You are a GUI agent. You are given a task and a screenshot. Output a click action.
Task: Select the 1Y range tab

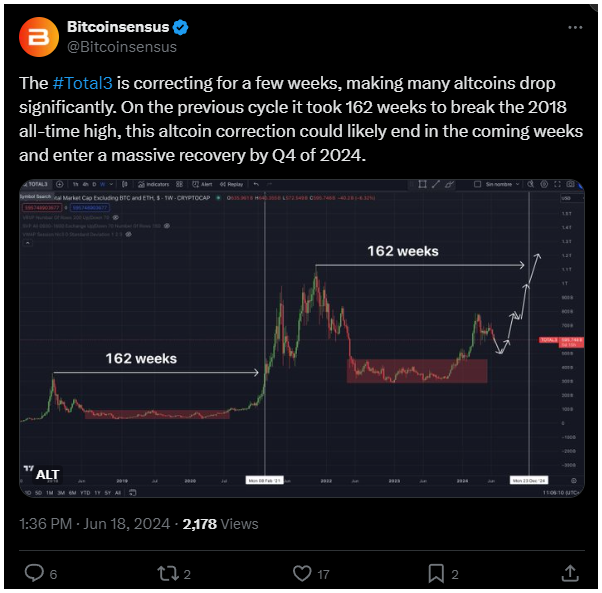pyautogui.click(x=98, y=493)
